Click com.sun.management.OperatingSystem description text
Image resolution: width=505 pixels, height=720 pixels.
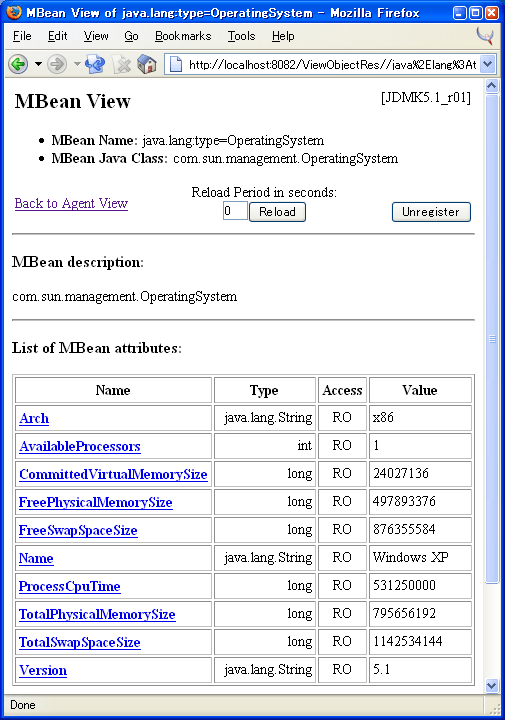pyautogui.click(x=124, y=297)
